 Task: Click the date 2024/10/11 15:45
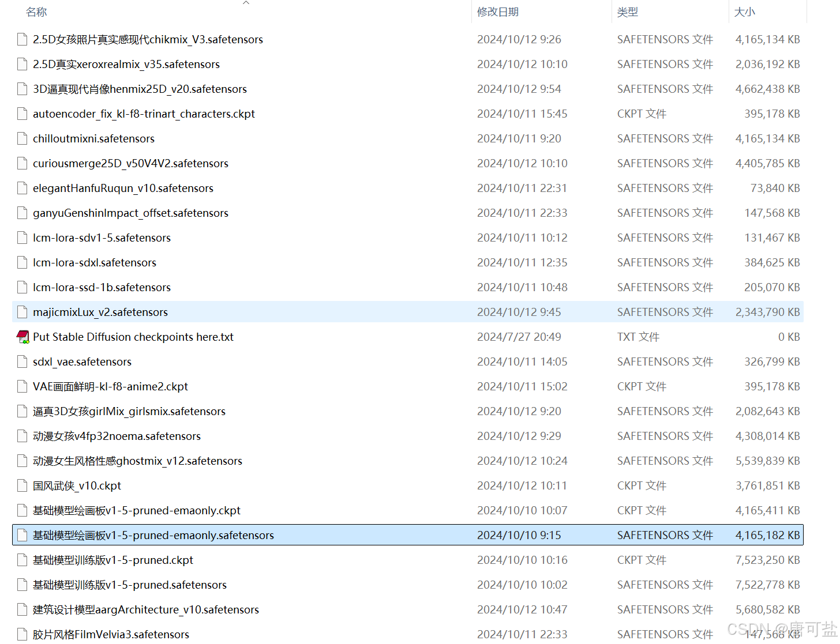click(x=522, y=114)
